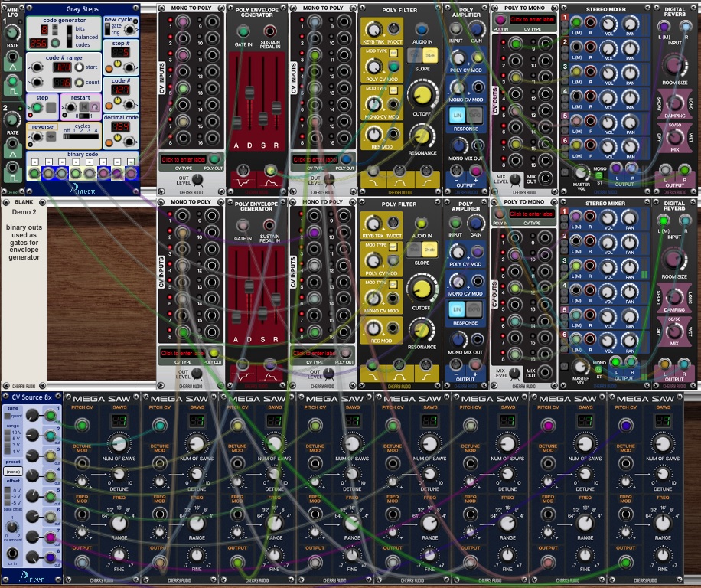Open the preset (none) dropdown in CV Source 8x
Screen dimensions: 701x588
coord(12,472)
